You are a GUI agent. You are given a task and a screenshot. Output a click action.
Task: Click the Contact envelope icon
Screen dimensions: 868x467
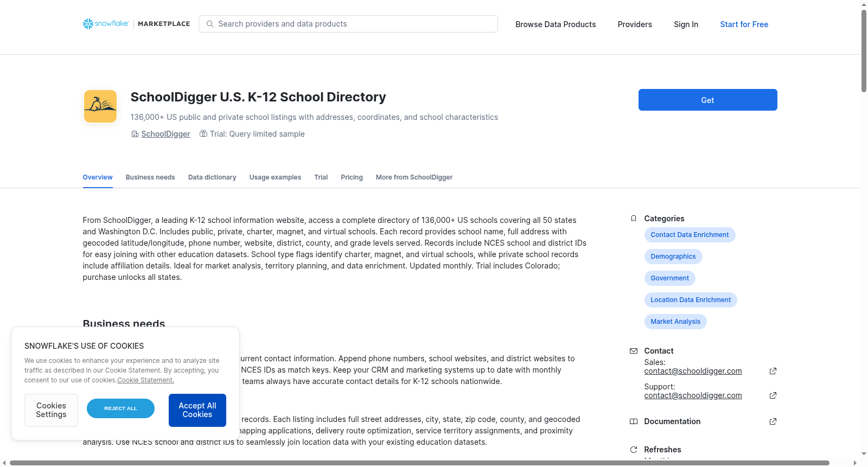[633, 351]
